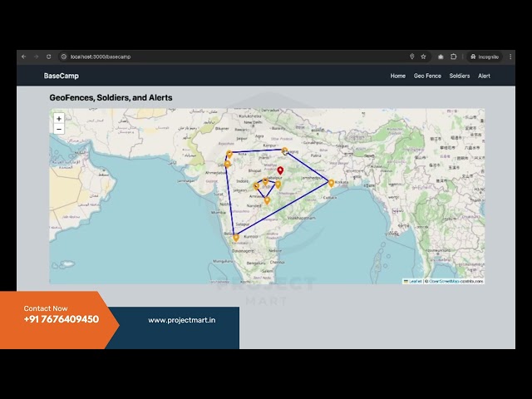Click the BaseCamp brand logo text
Viewport: 532px width, 399px height.
point(61,76)
